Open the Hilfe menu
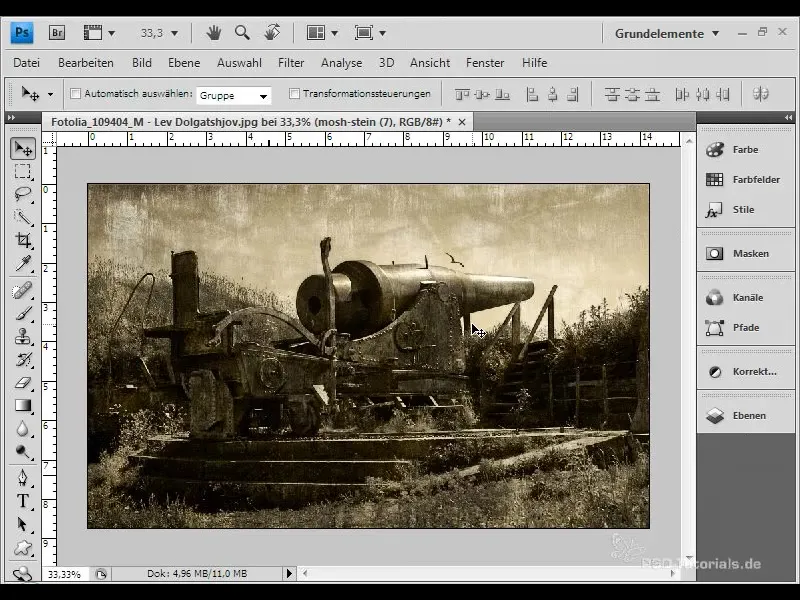The width and height of the screenshot is (800, 600). pos(534,63)
